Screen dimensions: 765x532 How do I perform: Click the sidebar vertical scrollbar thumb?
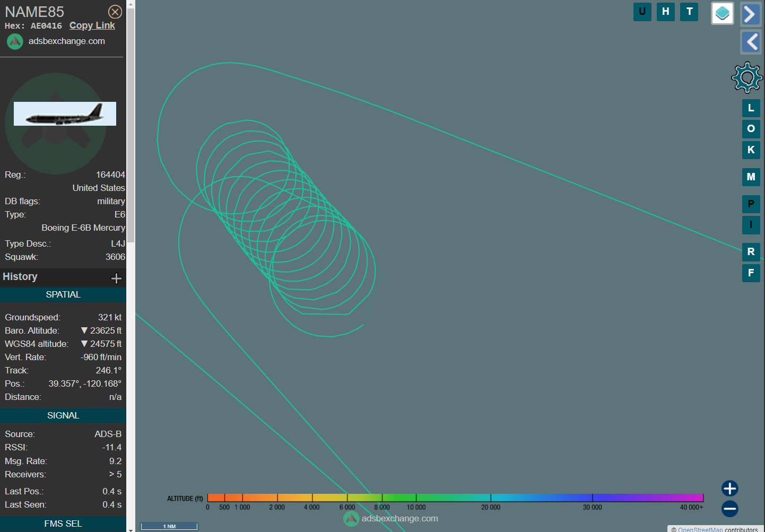click(x=131, y=125)
